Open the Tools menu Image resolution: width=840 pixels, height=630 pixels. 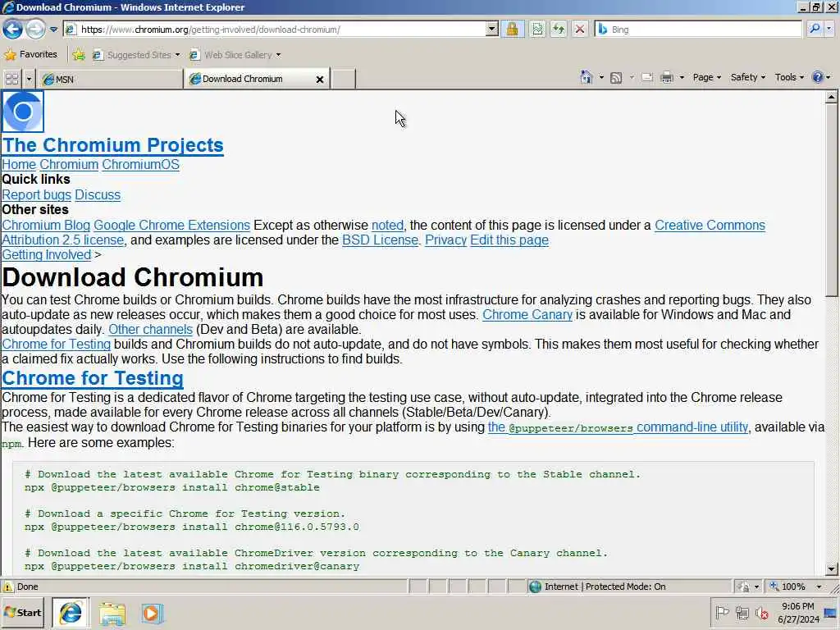[789, 77]
